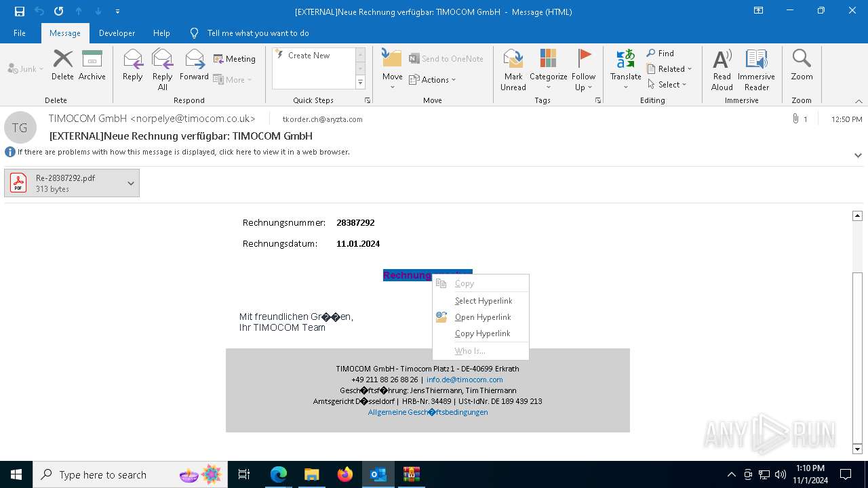
Task: Open the Windows Start menu
Action: tap(16, 474)
